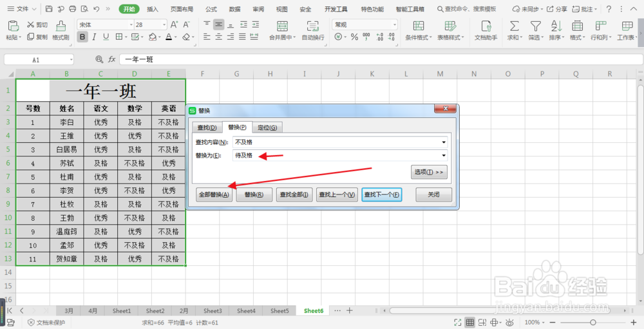Click the Sort (排序) A-Z icon
This screenshot has height=329, width=644.
click(x=556, y=26)
